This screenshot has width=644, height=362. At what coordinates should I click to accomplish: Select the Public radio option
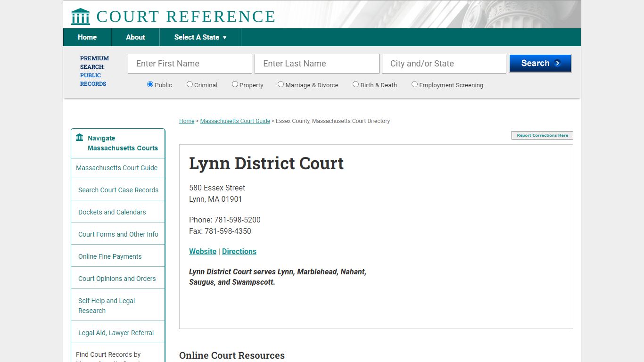click(150, 84)
